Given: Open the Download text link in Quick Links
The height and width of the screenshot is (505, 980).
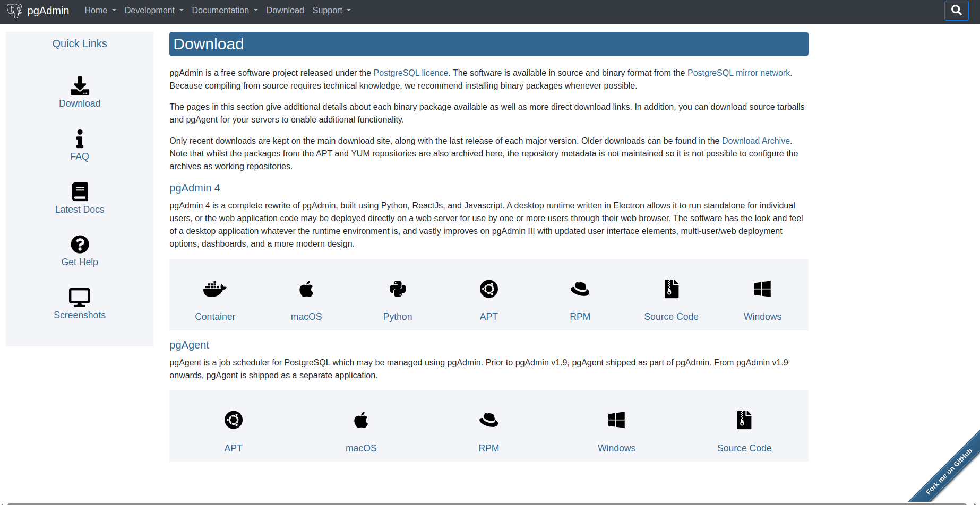Looking at the screenshot, I should tap(80, 103).
